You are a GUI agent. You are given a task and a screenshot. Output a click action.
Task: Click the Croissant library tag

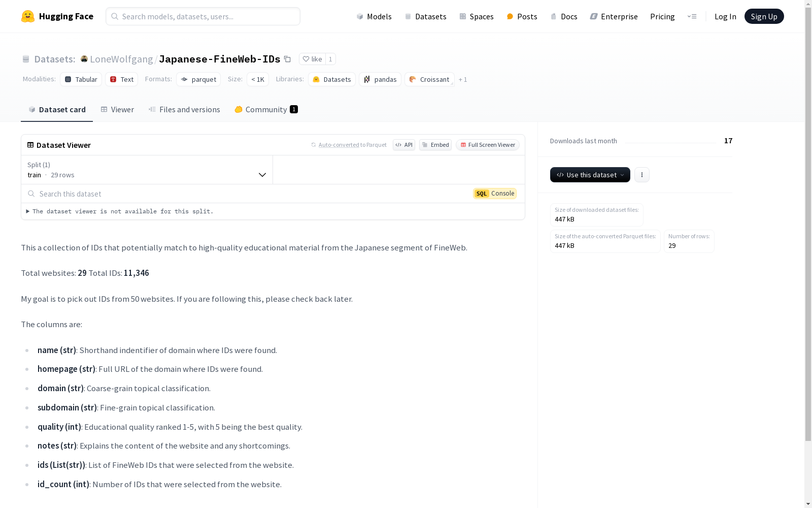[x=429, y=79]
